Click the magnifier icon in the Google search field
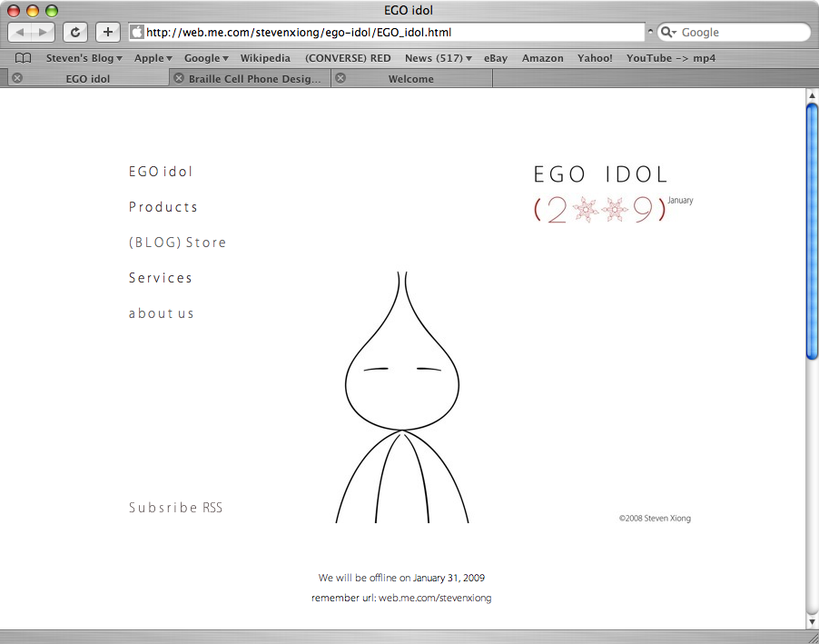The width and height of the screenshot is (819, 644). (x=668, y=33)
